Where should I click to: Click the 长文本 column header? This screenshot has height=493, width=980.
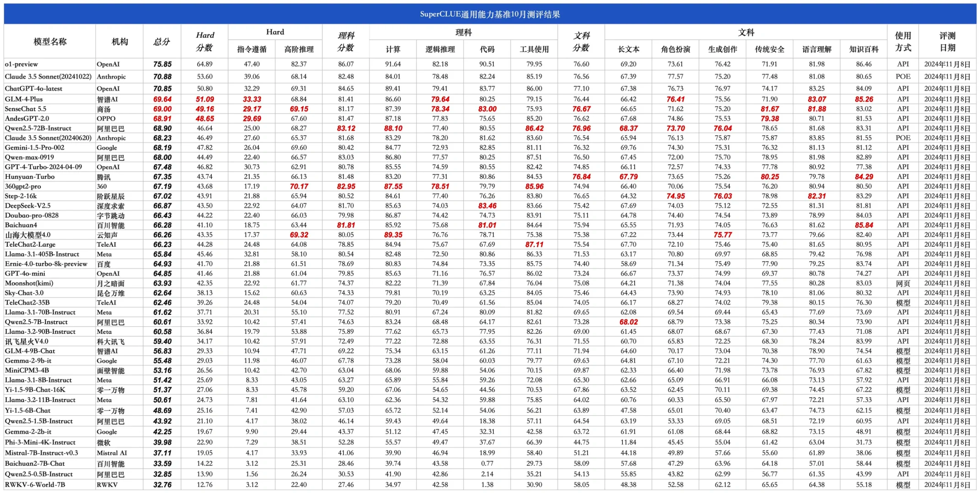[x=628, y=49]
